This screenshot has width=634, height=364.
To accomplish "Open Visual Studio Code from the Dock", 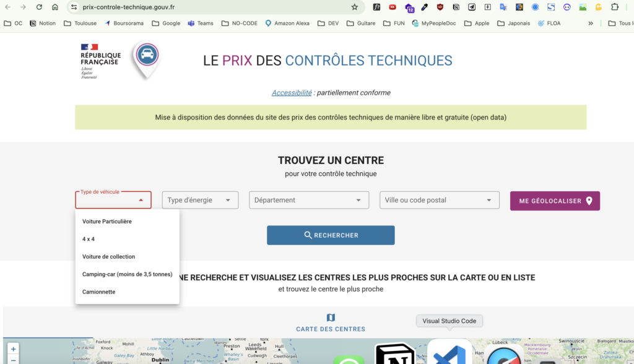I will coord(449,353).
